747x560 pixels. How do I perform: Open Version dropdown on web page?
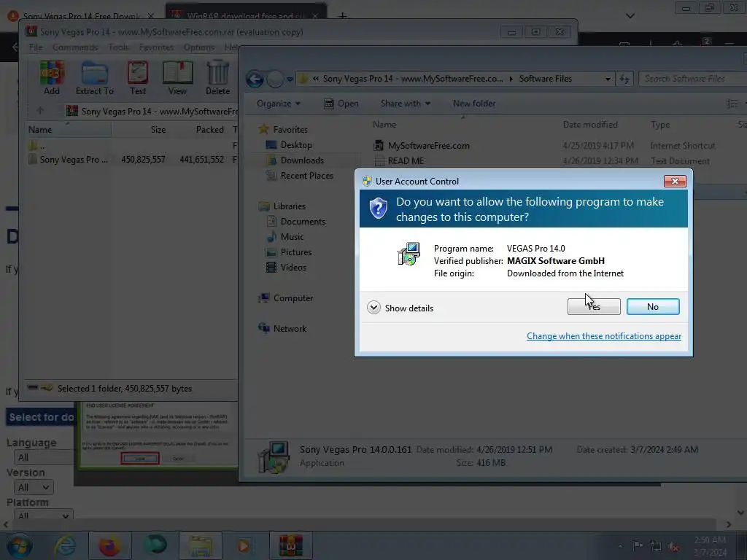click(x=34, y=487)
